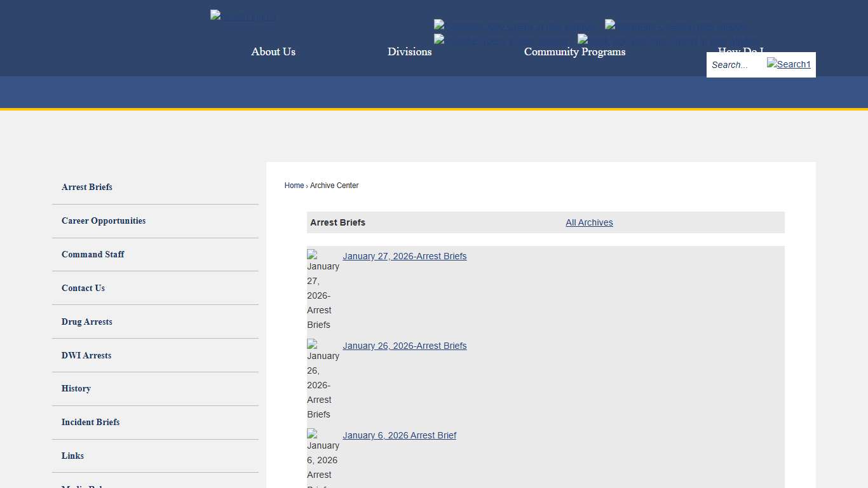
Task: Open the Divisions dropdown menu
Action: tap(409, 51)
